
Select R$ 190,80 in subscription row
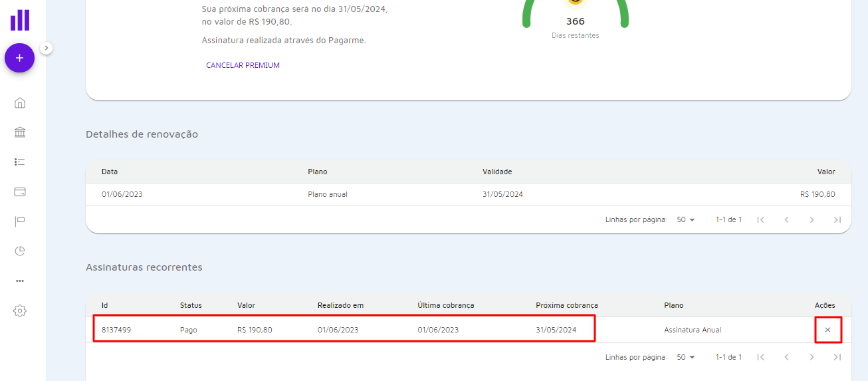[x=255, y=330]
